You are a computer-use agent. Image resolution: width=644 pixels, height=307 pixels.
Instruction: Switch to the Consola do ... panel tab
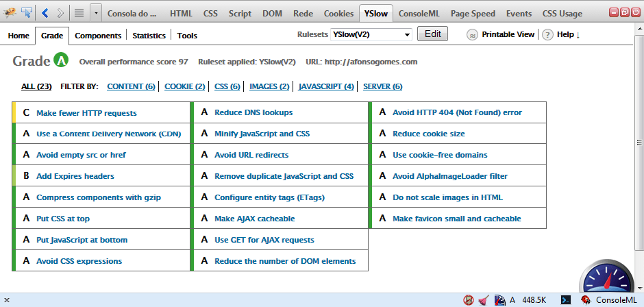click(x=132, y=14)
